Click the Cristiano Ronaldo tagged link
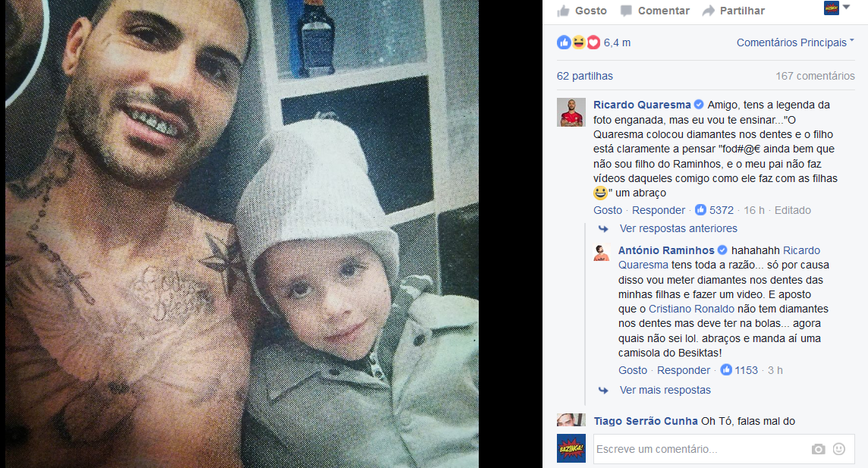This screenshot has width=868, height=468. [x=691, y=309]
